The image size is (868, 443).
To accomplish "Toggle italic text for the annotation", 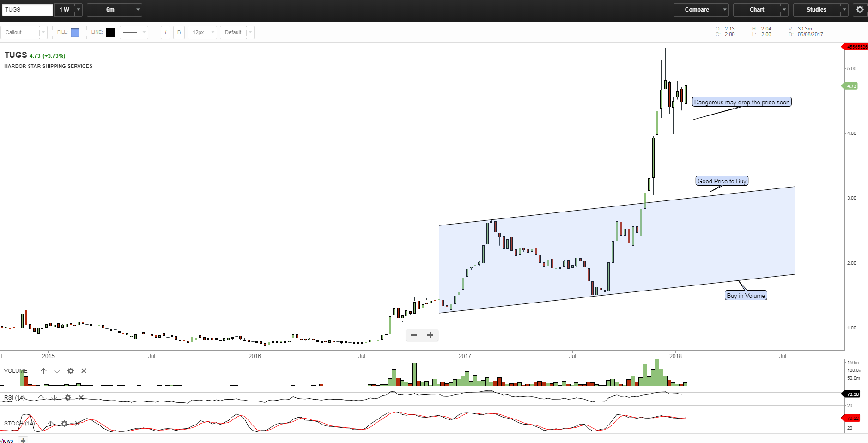I will coord(165,32).
